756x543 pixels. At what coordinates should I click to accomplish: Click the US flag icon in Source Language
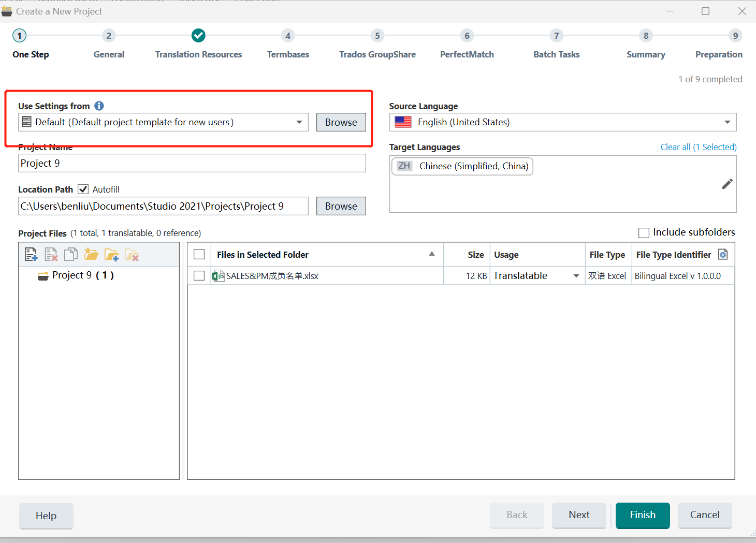coord(403,122)
